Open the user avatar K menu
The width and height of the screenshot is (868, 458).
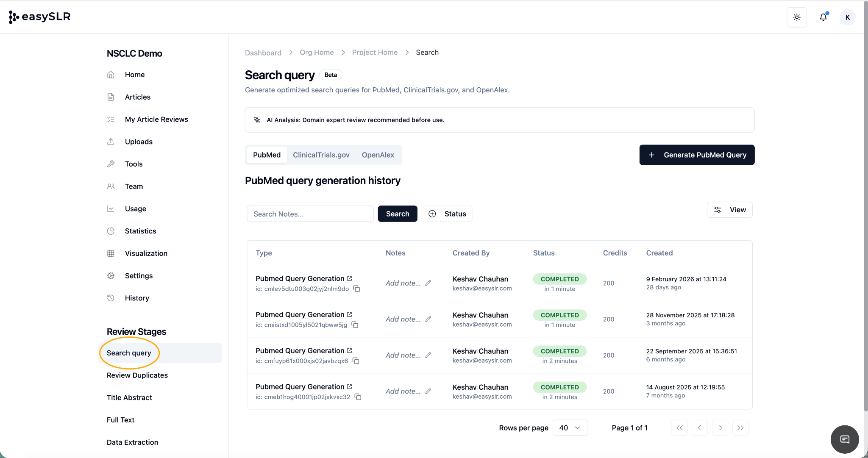tap(847, 17)
